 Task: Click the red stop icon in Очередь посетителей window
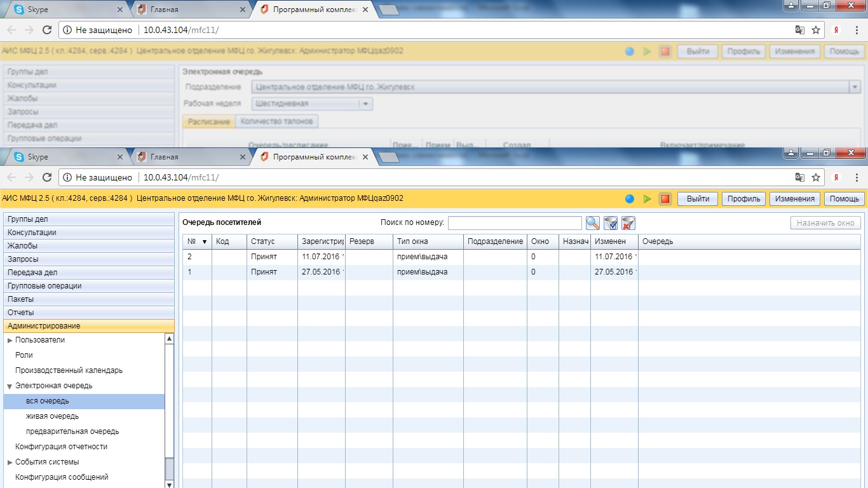(665, 199)
